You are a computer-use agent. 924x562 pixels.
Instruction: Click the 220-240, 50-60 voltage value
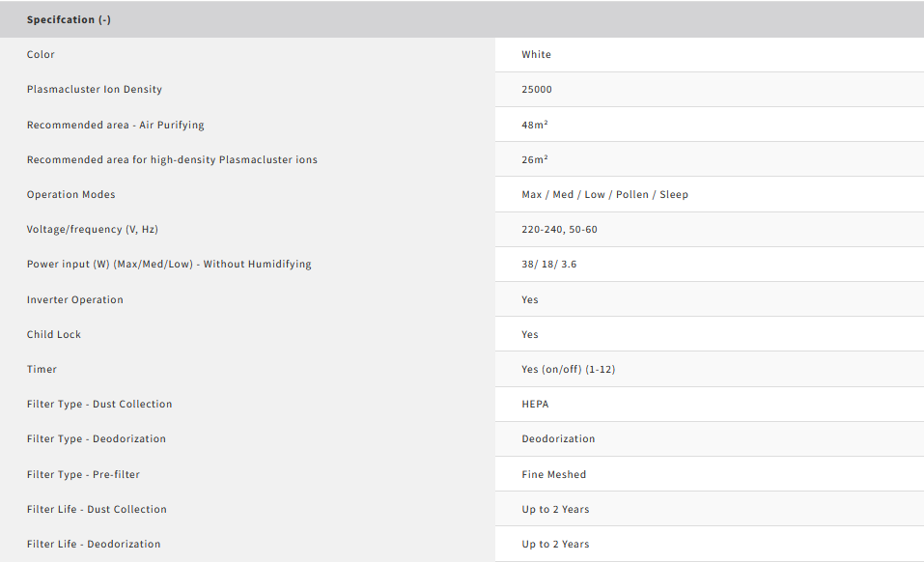point(559,230)
